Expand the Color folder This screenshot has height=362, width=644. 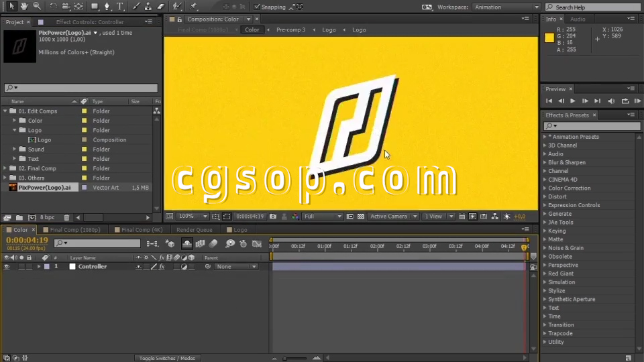point(14,121)
